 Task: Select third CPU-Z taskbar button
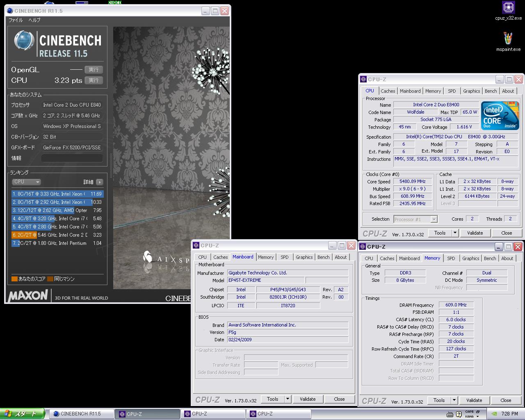[279, 414]
